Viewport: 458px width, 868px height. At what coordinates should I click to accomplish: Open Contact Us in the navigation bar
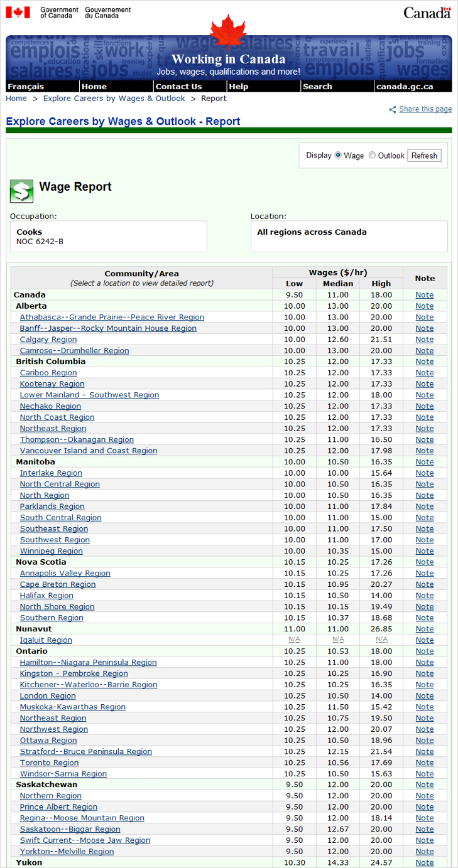[179, 87]
